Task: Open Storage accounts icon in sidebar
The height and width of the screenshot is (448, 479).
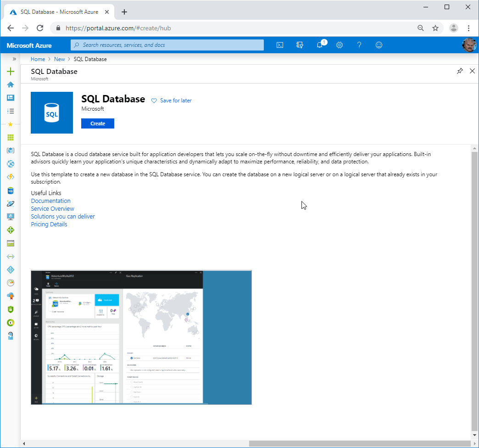Action: tap(11, 243)
